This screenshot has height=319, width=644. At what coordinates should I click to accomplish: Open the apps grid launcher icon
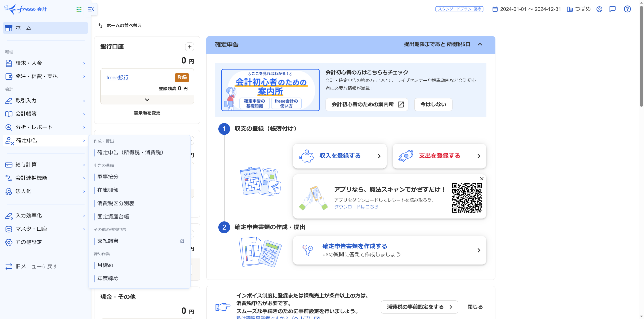point(79,10)
